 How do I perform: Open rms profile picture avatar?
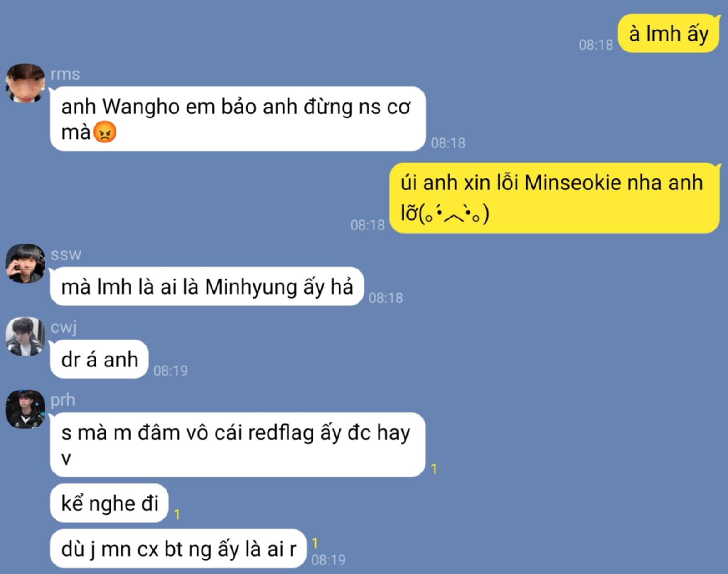(x=25, y=83)
